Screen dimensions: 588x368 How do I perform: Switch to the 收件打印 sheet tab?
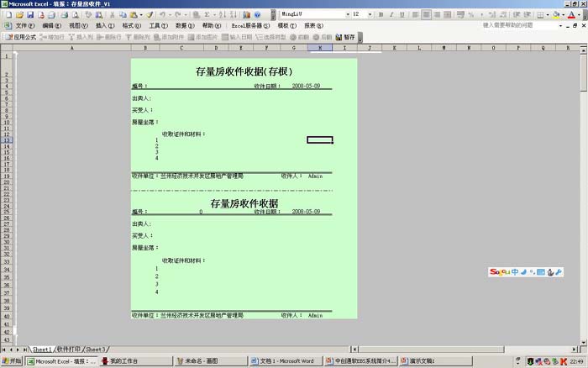pyautogui.click(x=68, y=349)
